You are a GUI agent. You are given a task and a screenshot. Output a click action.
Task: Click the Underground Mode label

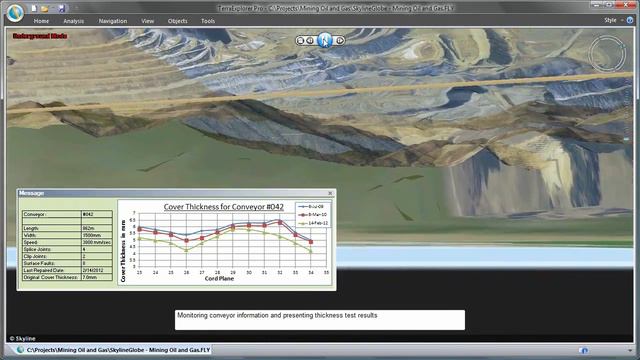tap(40, 36)
